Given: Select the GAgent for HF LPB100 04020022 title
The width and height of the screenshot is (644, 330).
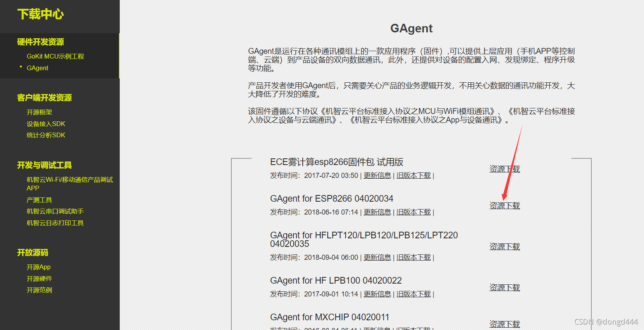Looking at the screenshot, I should [336, 280].
